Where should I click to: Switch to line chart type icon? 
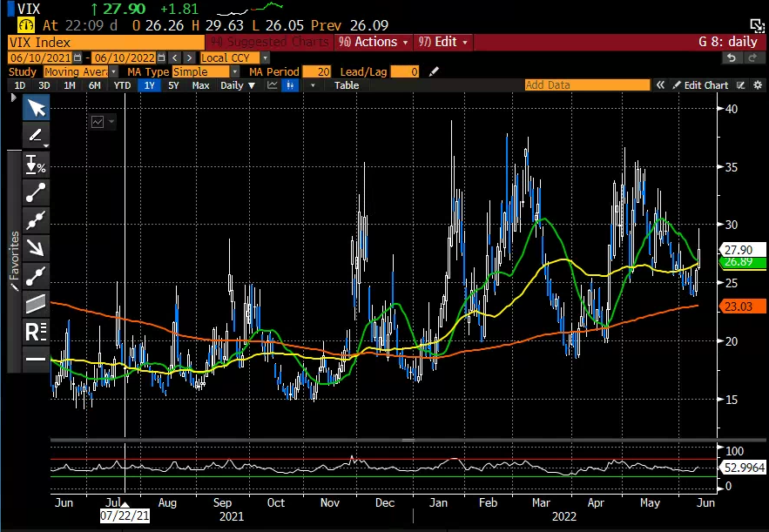tap(273, 85)
